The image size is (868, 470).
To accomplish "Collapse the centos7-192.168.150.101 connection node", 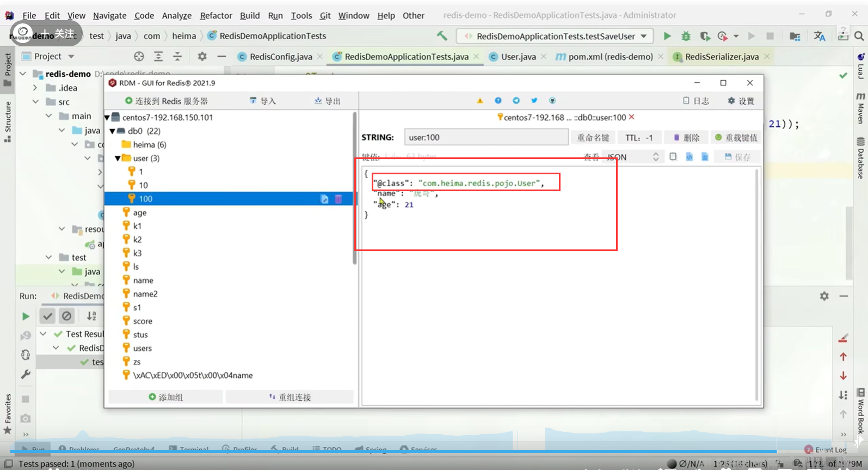I will [107, 117].
